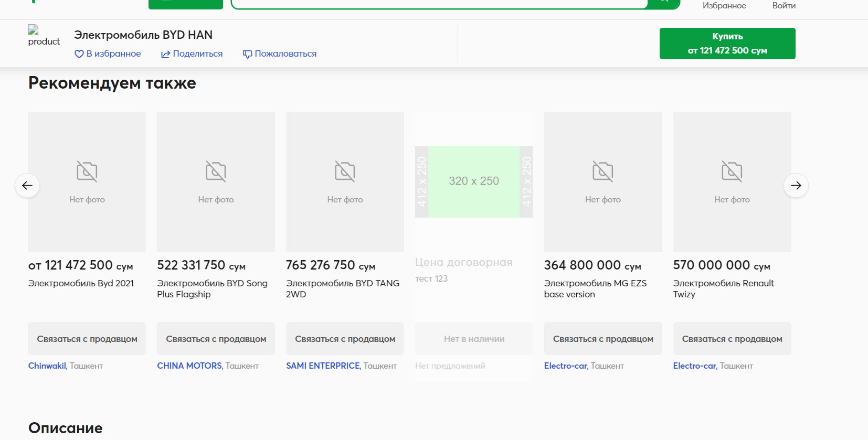Click Купить от 121 472 500 сум button
Viewport: 868px width, 440px height.
727,44
